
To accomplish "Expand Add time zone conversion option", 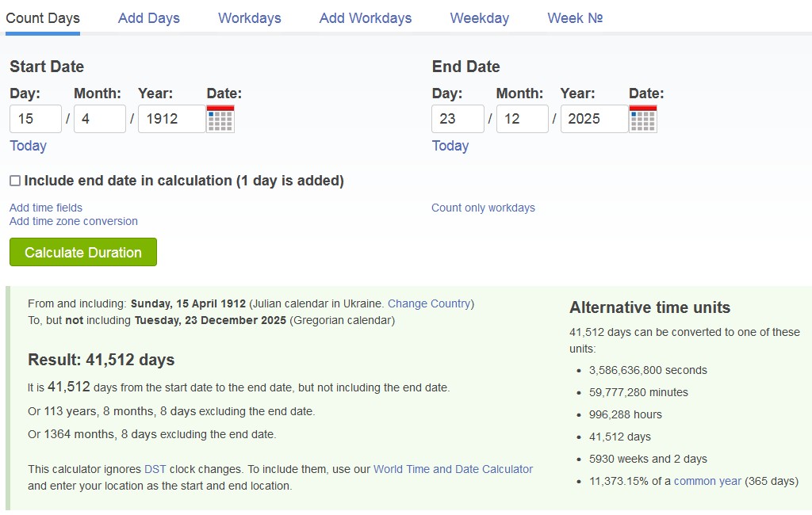I will point(74,221).
